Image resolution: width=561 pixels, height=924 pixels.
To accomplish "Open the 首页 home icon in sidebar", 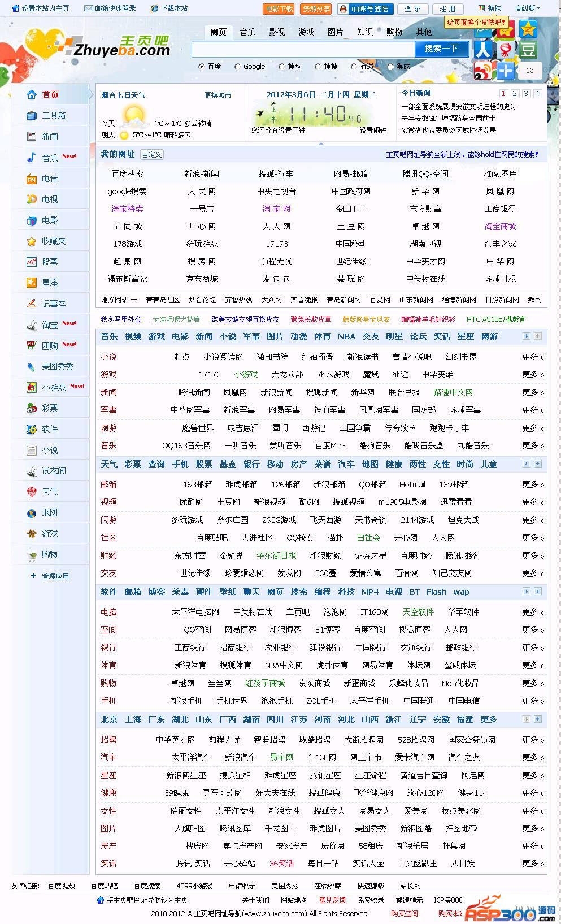I will pos(32,94).
